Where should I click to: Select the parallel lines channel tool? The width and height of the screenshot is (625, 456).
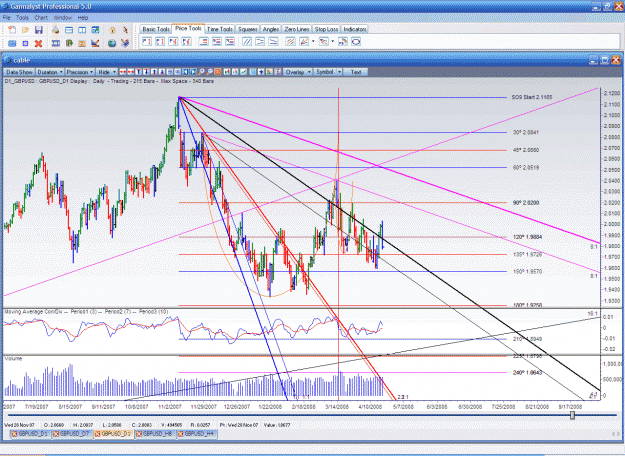coord(247,41)
